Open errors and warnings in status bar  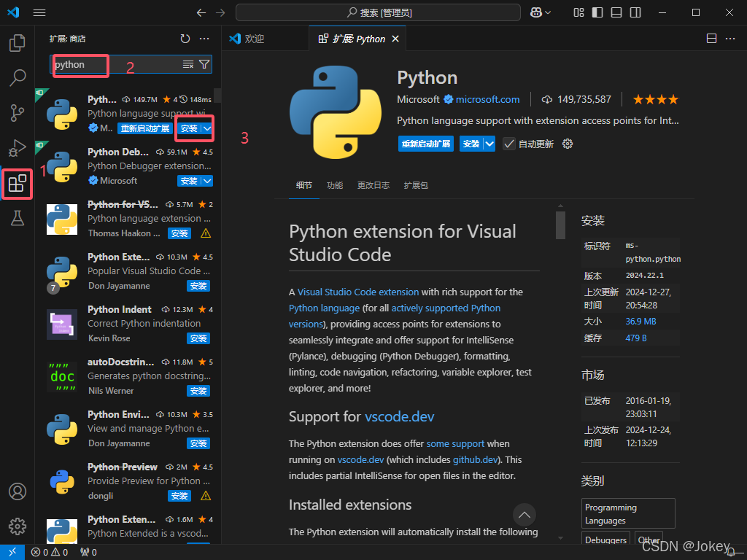tap(50, 553)
